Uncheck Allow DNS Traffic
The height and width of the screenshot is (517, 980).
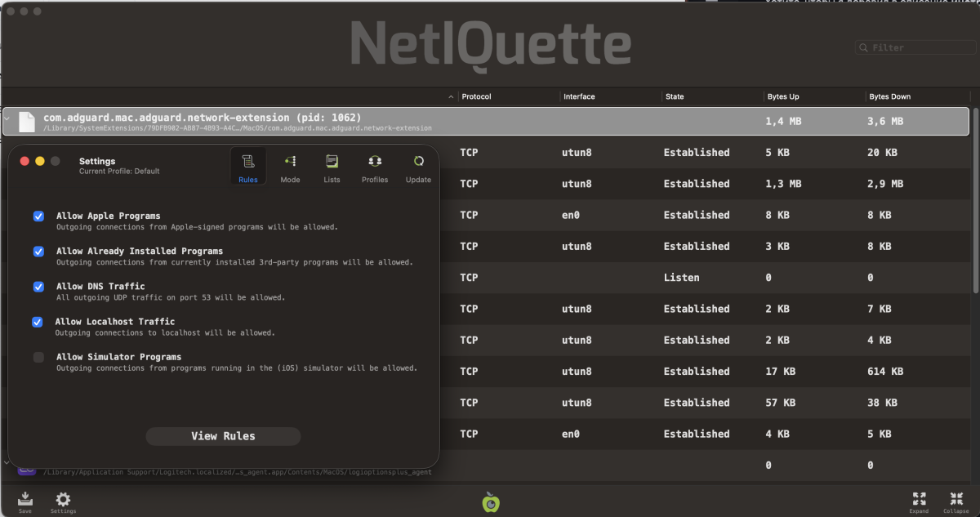pos(38,287)
